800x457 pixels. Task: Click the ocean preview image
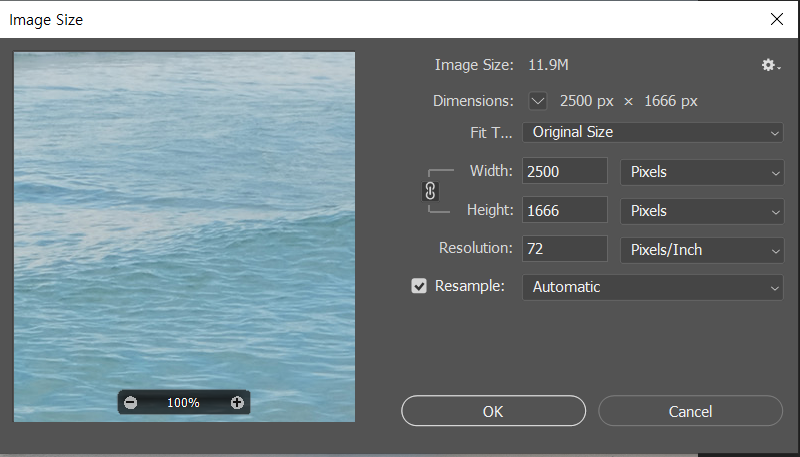click(184, 237)
